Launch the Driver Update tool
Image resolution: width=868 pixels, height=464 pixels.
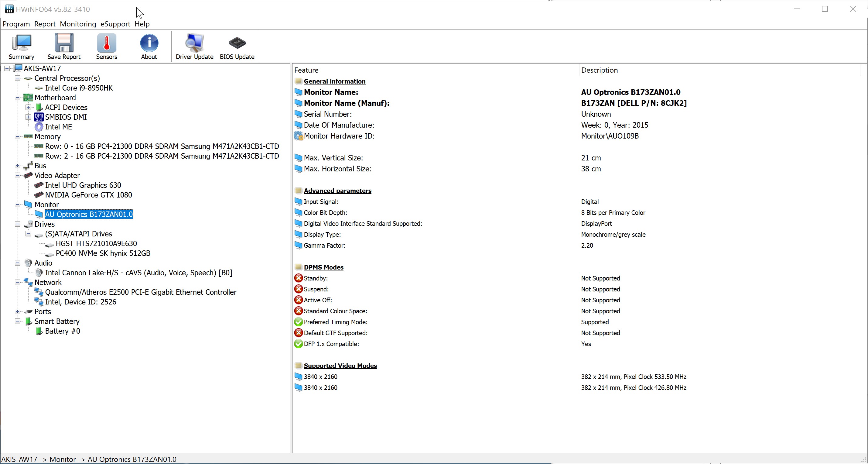(x=194, y=46)
